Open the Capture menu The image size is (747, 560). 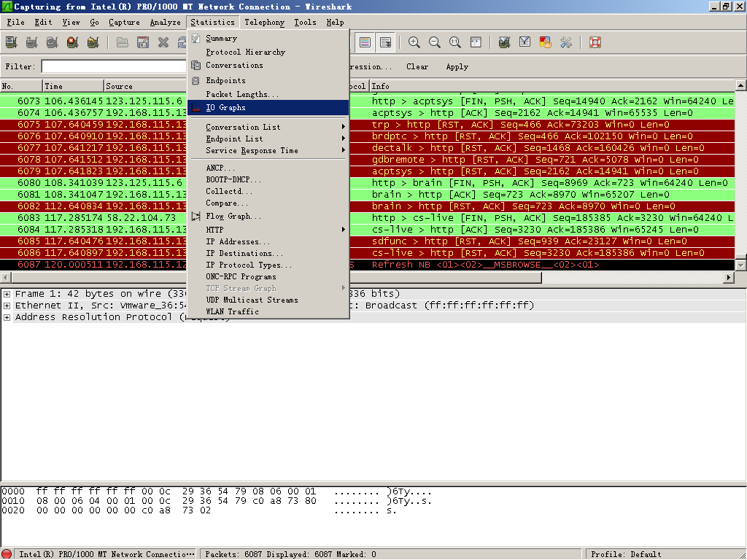tap(124, 23)
